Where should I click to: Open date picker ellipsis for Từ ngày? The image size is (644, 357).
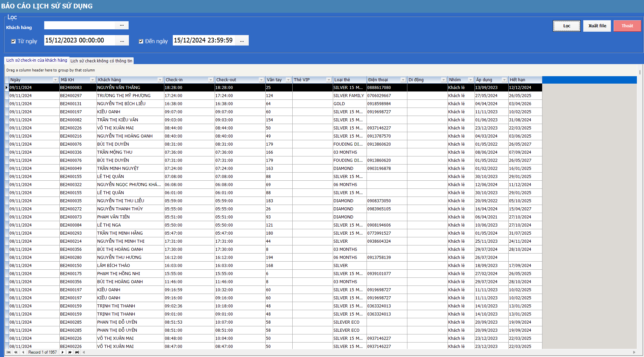point(122,40)
